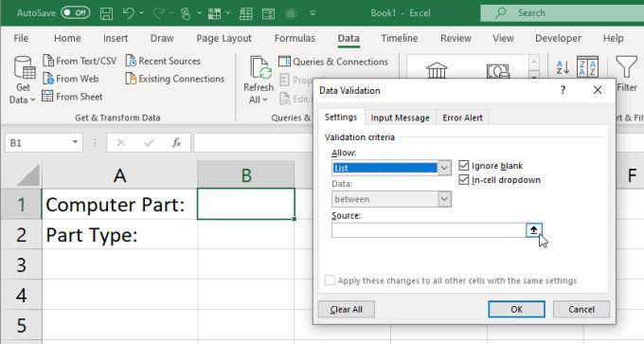Switch to the Insert ribbon tab
Viewport: 644px width, 344px height.
click(116, 38)
